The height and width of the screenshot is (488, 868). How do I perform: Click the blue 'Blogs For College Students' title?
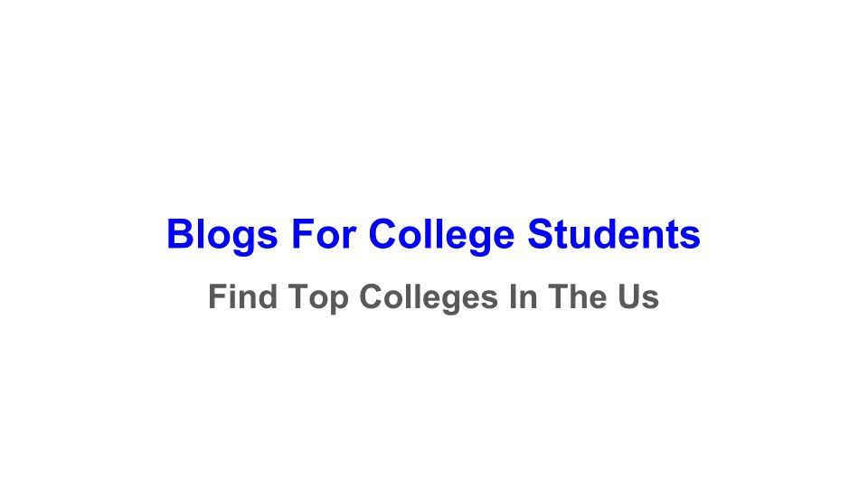433,235
